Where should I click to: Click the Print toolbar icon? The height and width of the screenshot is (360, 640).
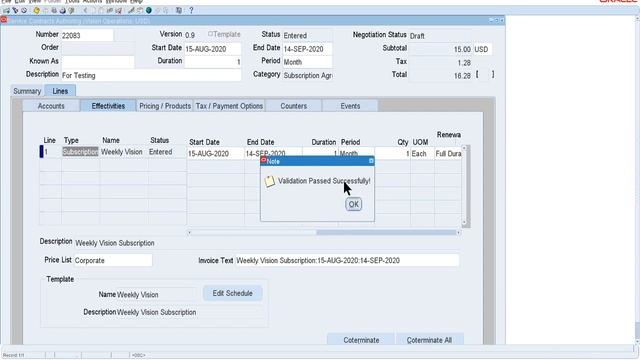pos(62,10)
